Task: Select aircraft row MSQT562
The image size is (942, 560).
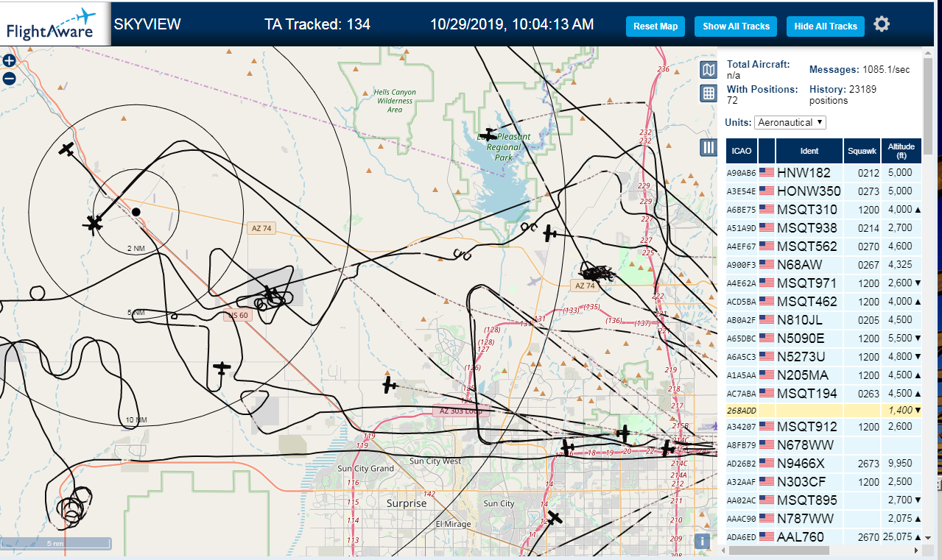Action: point(824,247)
